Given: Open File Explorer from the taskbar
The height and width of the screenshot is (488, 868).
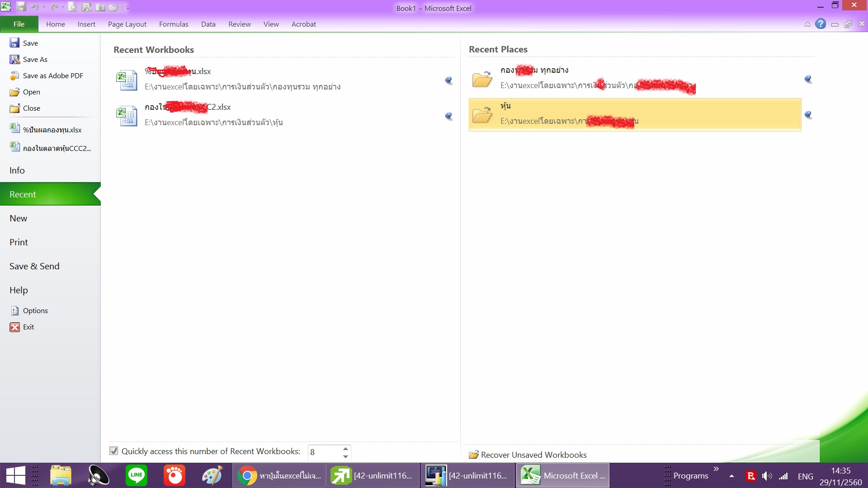Looking at the screenshot, I should pyautogui.click(x=61, y=475).
